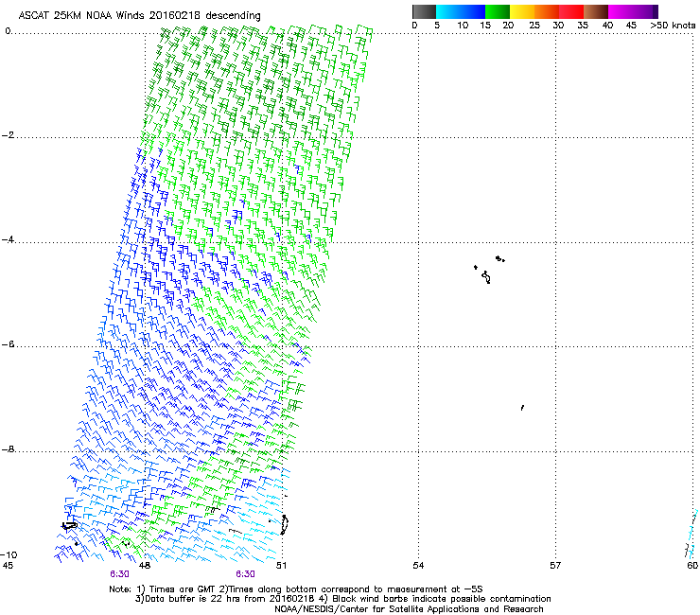Click the longitude label '57'

tap(555, 566)
